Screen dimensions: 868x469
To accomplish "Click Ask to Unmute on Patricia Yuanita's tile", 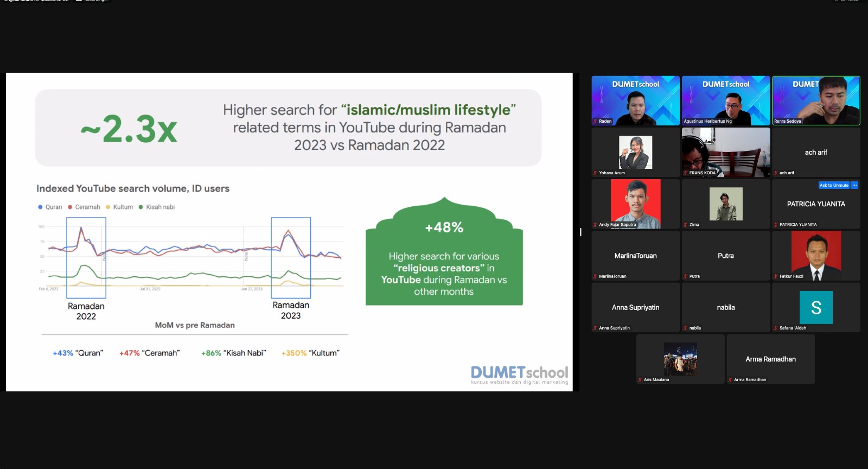I will [x=834, y=185].
